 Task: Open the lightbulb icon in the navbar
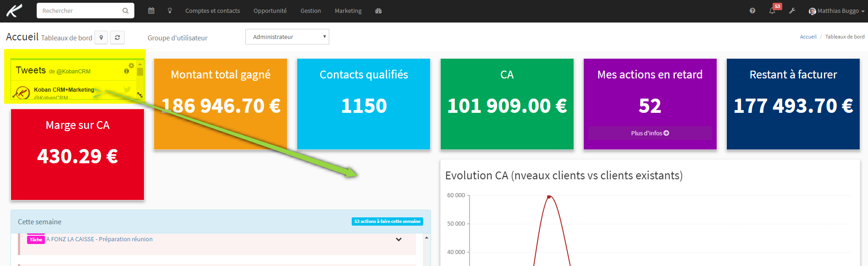point(170,11)
